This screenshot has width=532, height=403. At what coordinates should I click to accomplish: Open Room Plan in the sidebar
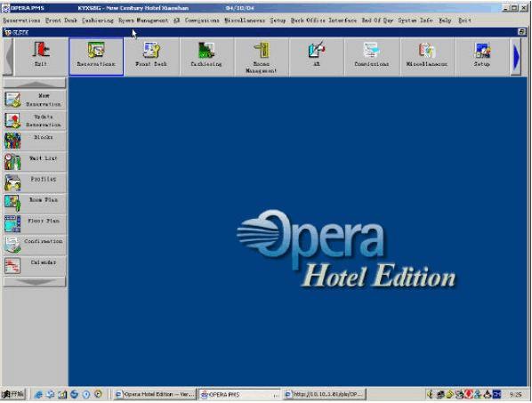(x=35, y=204)
